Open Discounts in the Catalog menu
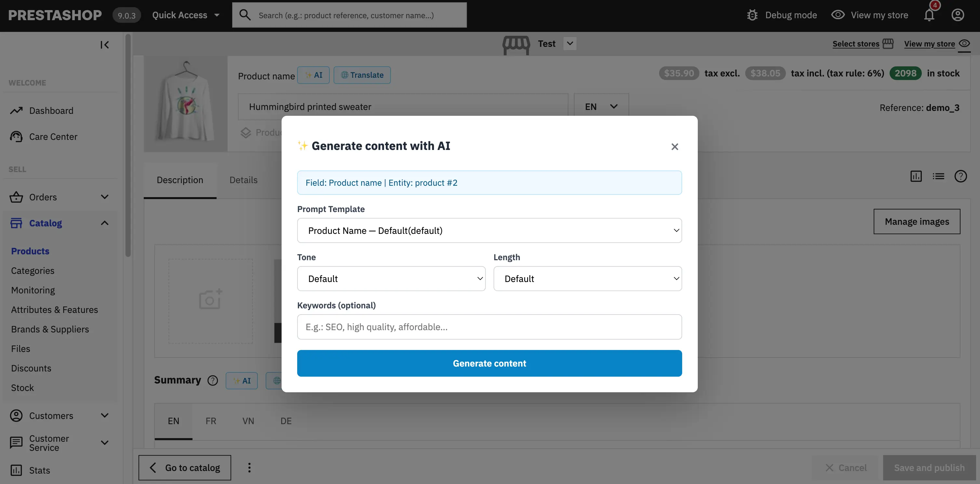Image resolution: width=980 pixels, height=484 pixels. [x=31, y=368]
